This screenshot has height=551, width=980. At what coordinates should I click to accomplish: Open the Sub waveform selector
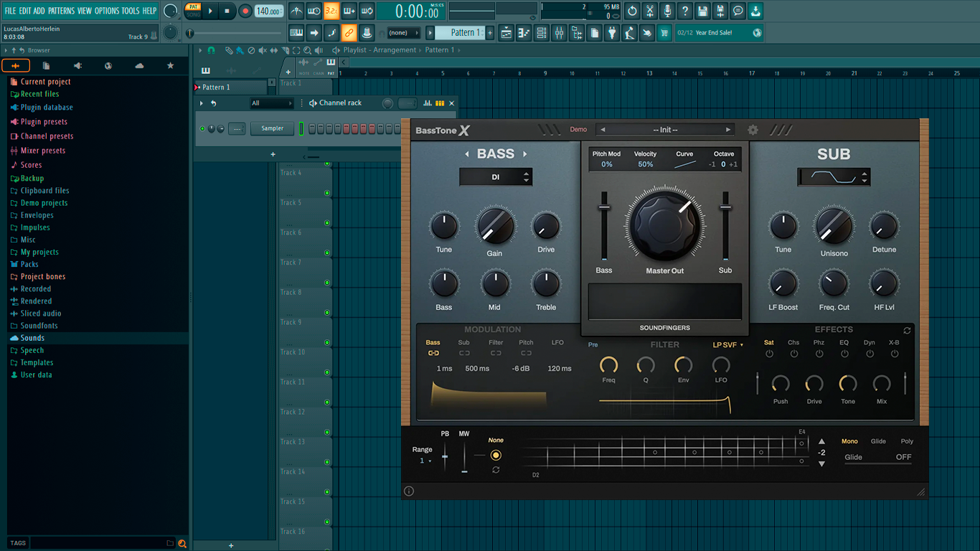[x=834, y=177]
